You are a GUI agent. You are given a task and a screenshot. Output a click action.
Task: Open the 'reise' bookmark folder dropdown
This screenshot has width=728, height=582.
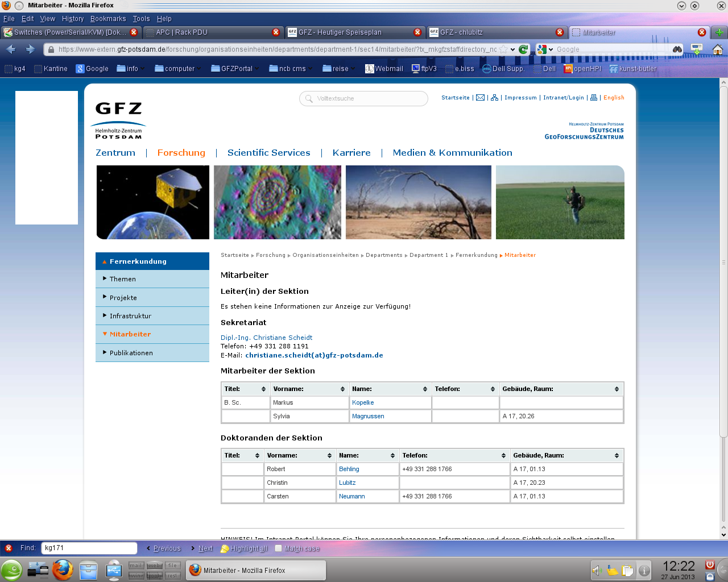pos(339,69)
